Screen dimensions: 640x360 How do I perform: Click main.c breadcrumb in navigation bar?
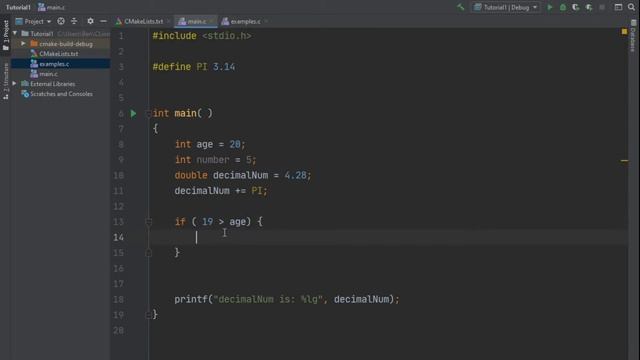click(51, 7)
